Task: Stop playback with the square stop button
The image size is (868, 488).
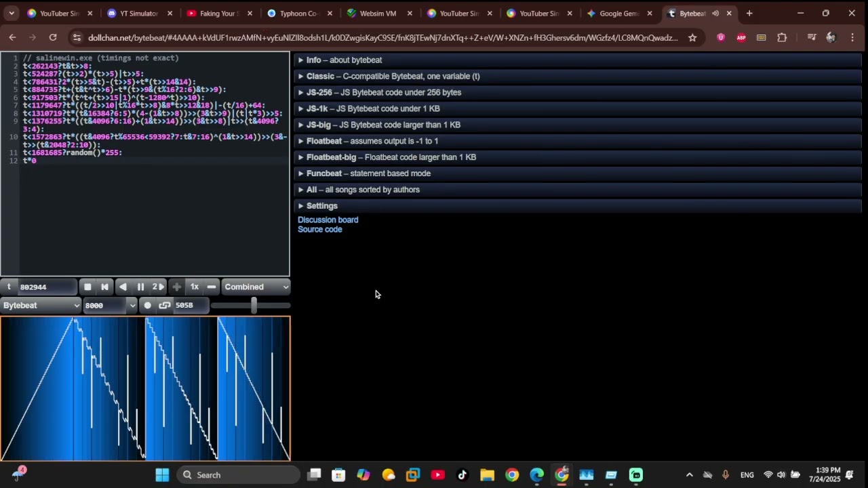Action: pos(87,287)
